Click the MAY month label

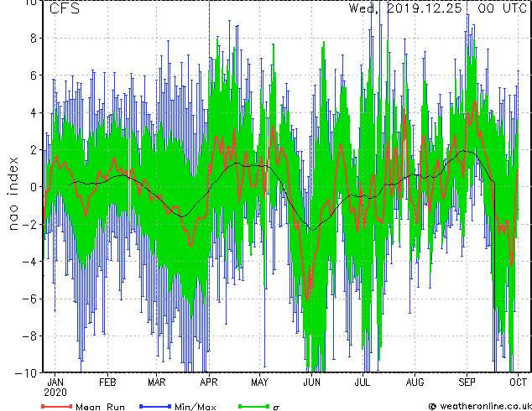click(259, 382)
